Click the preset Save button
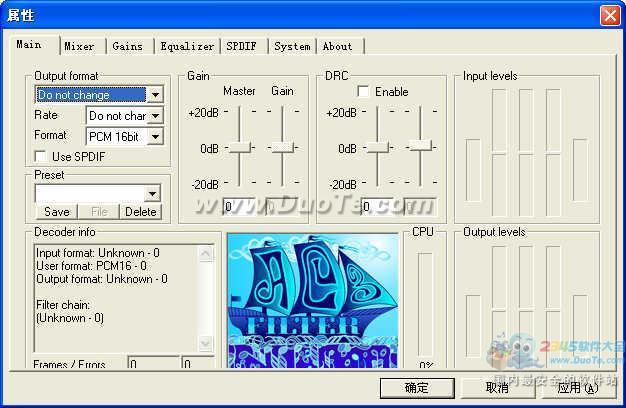Viewport: 626px width, 408px height. coord(57,211)
